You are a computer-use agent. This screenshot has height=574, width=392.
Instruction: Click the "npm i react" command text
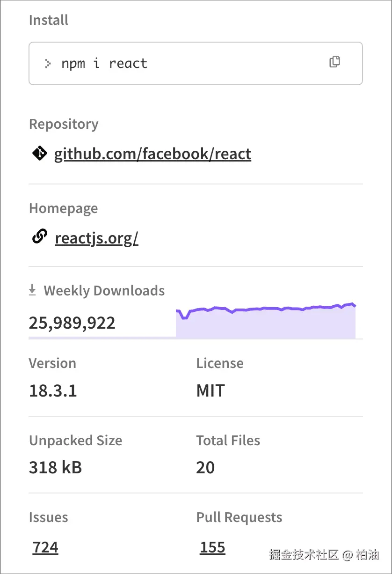(x=104, y=64)
